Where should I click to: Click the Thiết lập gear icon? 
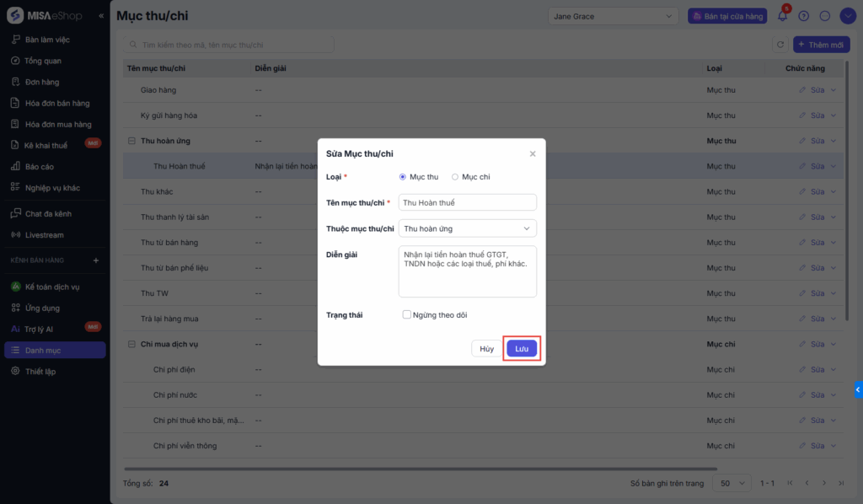(x=15, y=371)
